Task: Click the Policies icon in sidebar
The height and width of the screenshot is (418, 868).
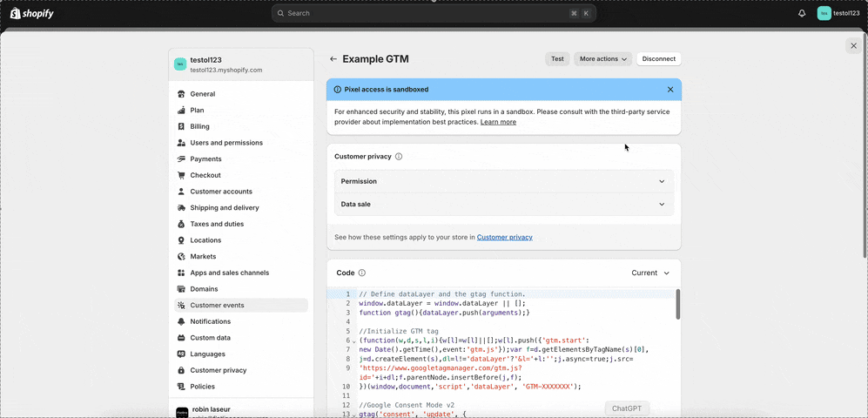Action: tap(181, 387)
